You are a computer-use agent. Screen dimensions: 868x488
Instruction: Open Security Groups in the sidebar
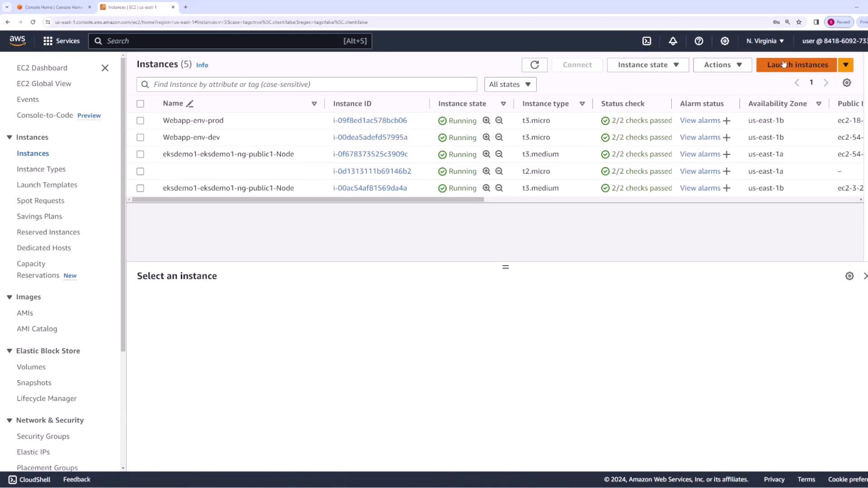43,436
